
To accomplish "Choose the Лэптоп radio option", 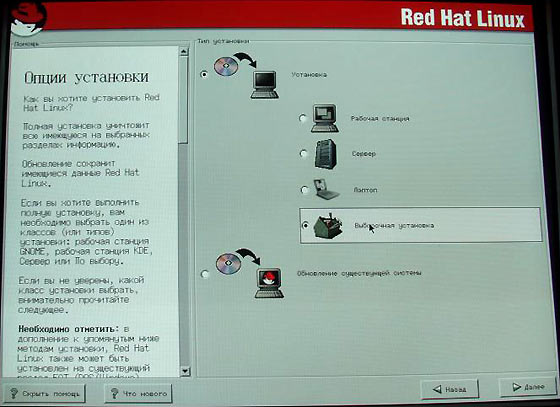I will point(304,190).
